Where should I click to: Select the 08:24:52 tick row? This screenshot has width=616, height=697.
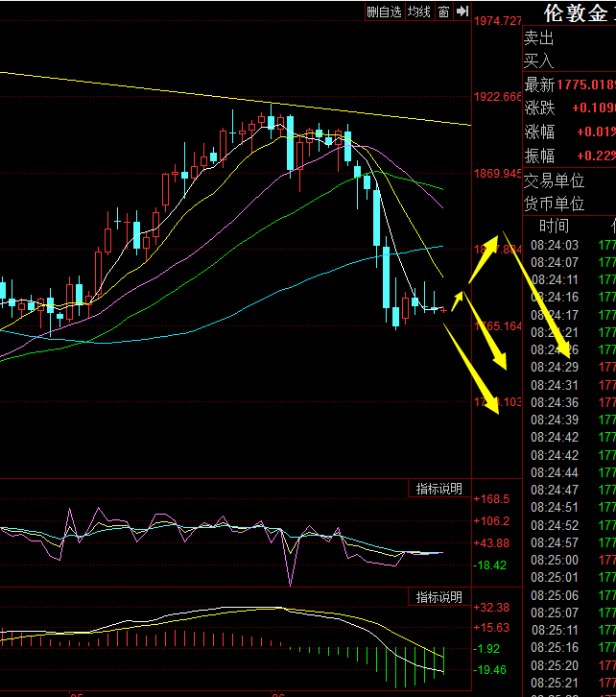pyautogui.click(x=570, y=525)
